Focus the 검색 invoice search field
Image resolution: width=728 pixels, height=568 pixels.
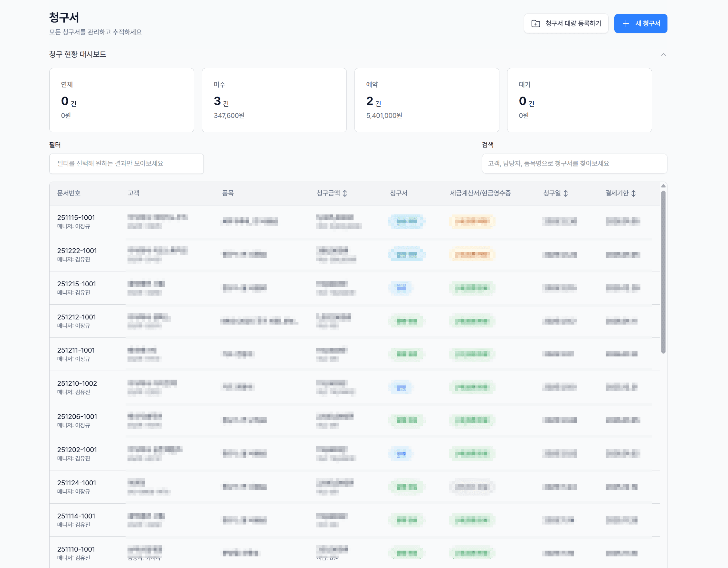[x=574, y=163]
